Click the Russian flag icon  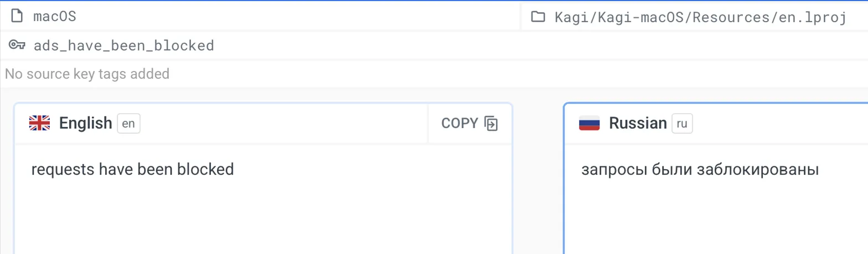(x=590, y=123)
